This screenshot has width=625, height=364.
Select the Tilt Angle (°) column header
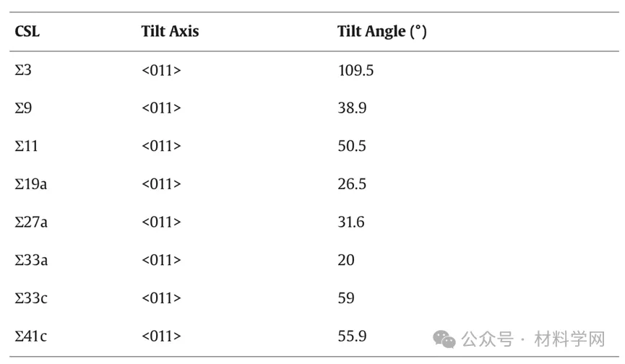pyautogui.click(x=382, y=31)
